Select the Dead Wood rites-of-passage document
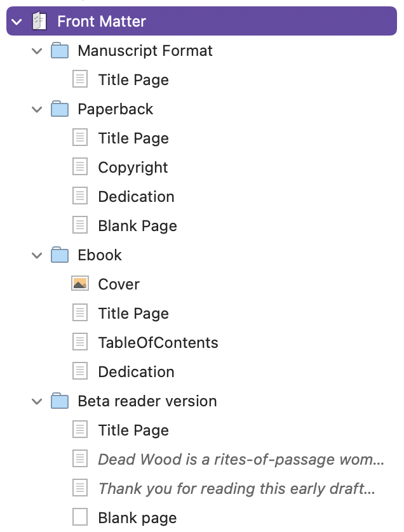Viewport: 404px width, 532px height. (x=241, y=459)
